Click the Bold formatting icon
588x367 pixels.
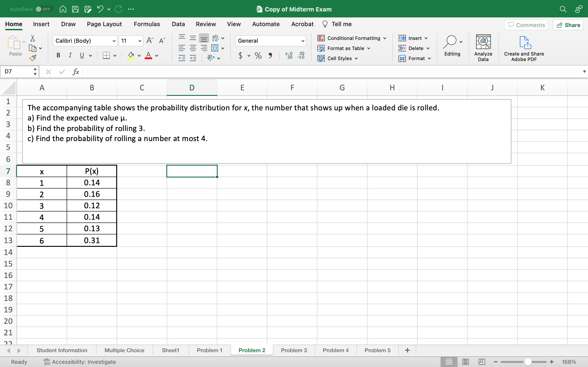(x=58, y=55)
